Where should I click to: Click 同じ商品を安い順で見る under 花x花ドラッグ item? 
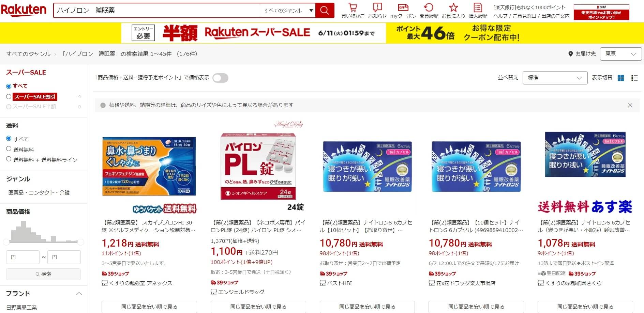pyautogui.click(x=476, y=307)
